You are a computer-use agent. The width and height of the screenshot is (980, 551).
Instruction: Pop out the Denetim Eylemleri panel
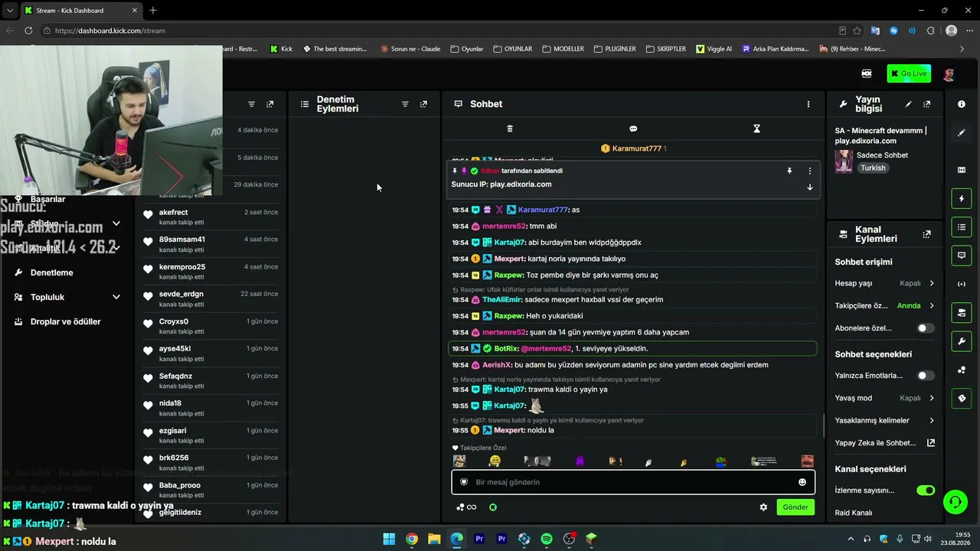pos(423,104)
